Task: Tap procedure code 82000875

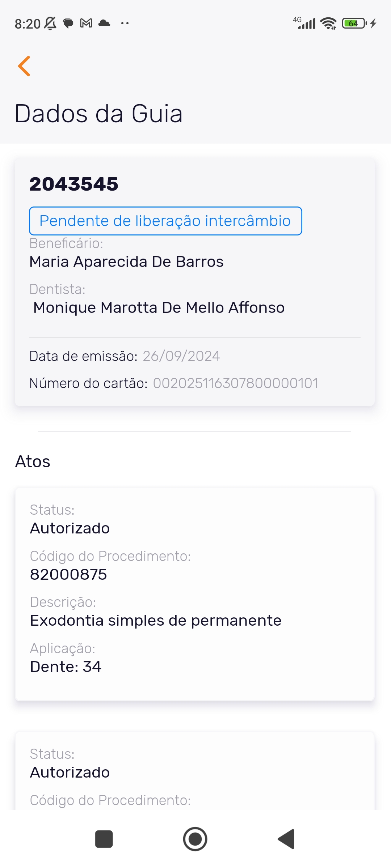Action: [68, 574]
